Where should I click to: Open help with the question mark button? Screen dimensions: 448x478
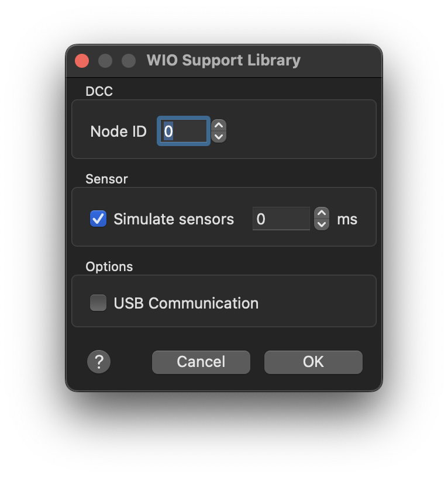click(99, 362)
